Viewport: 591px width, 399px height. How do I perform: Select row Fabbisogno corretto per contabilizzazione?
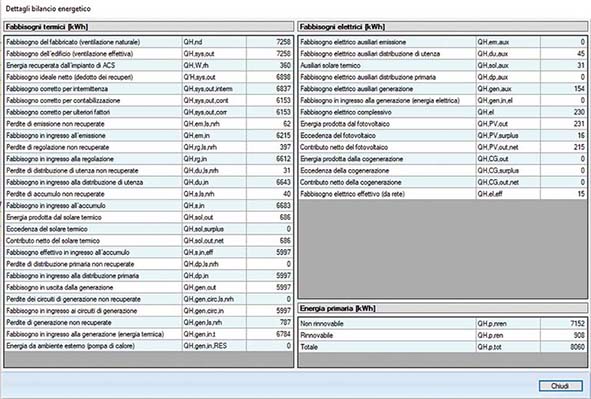coord(149,100)
